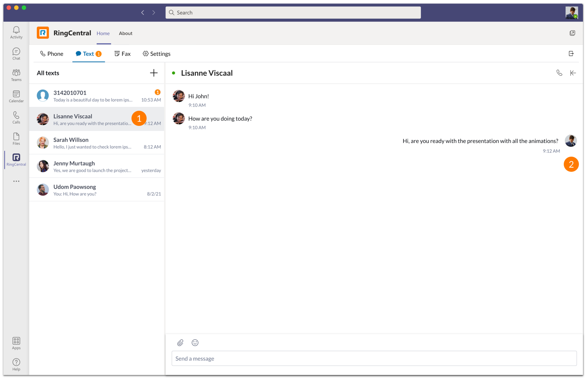Click the Send a message field
Viewport: 588px width, 380px height.
tap(374, 358)
